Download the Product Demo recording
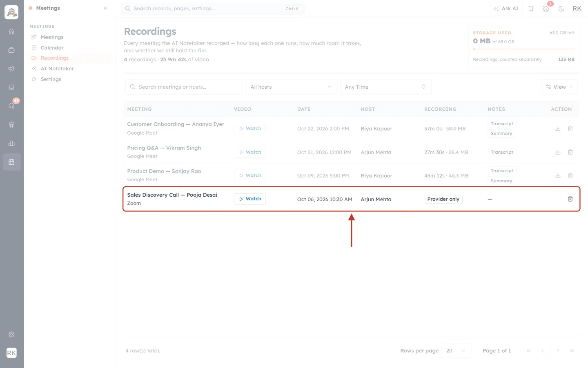The image size is (588, 368). (x=558, y=175)
